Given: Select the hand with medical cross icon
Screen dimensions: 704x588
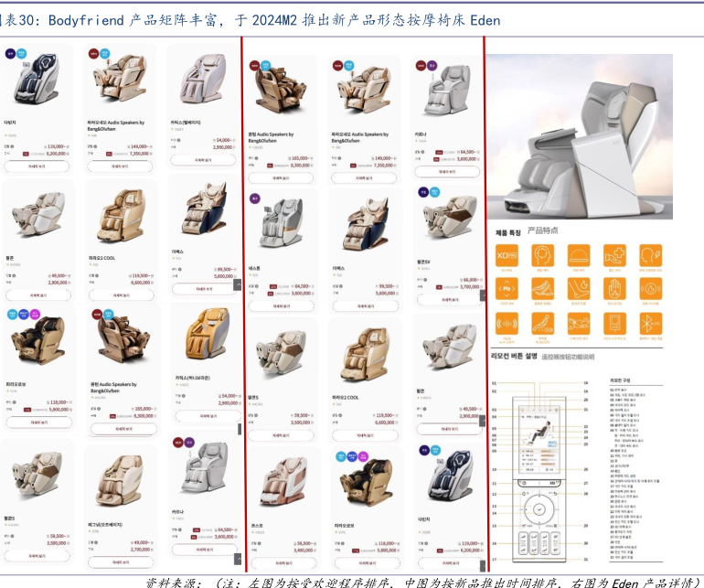Looking at the screenshot, I should pyautogui.click(x=614, y=256).
